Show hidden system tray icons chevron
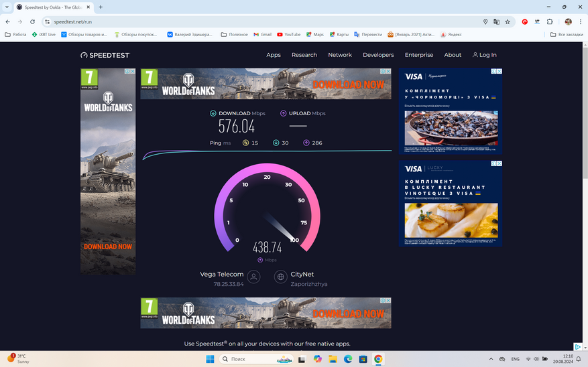 pos(491,359)
